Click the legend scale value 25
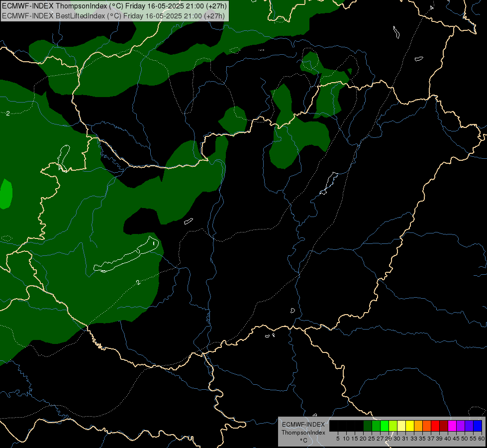Screen dimensions: 487x448 (x=372, y=439)
